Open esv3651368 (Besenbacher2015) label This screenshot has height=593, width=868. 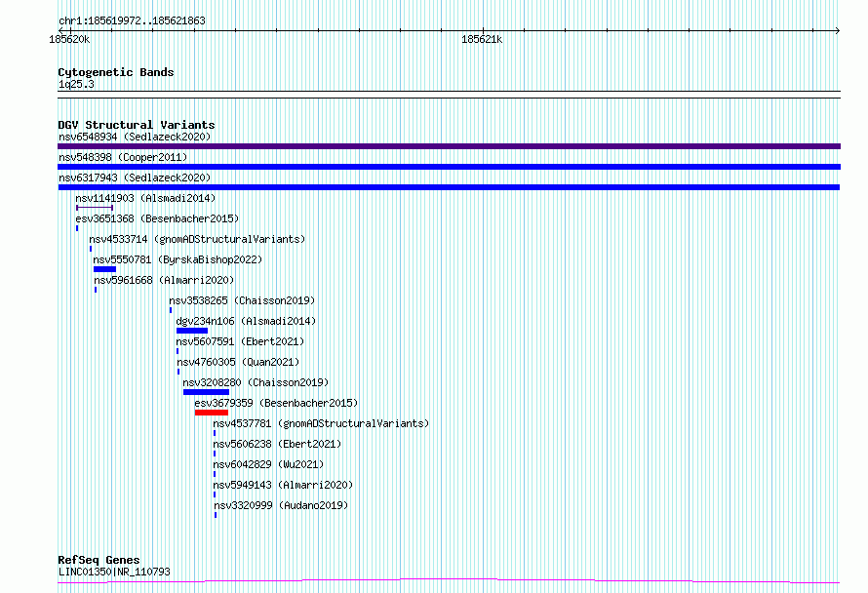[157, 218]
